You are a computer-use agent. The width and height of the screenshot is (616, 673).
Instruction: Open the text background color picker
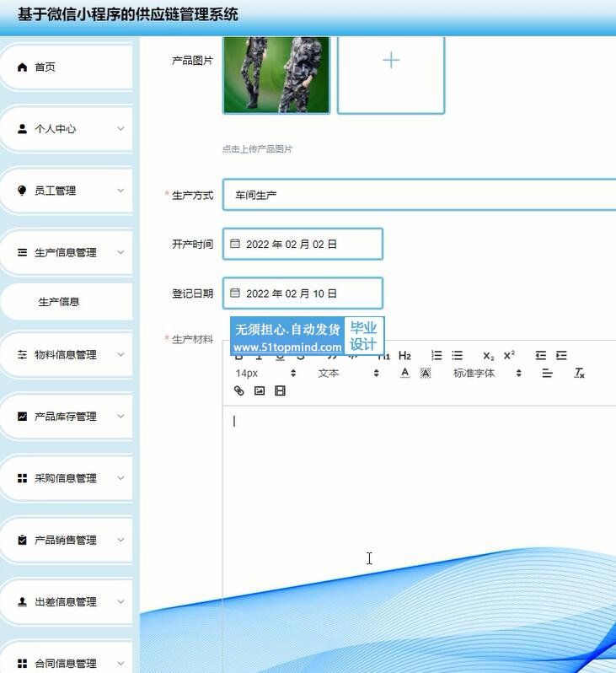[425, 373]
